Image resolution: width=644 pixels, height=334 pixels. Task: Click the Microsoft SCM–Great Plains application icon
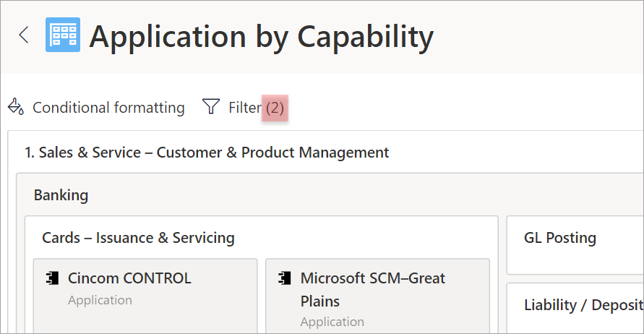[x=285, y=278]
